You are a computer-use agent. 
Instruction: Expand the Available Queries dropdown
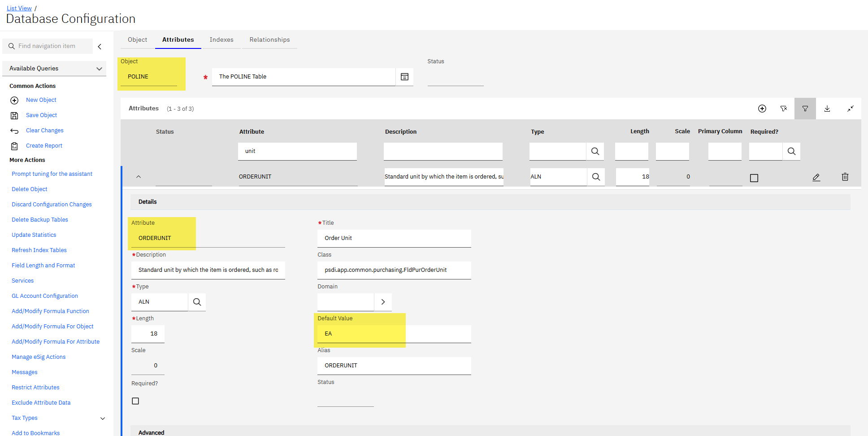99,69
